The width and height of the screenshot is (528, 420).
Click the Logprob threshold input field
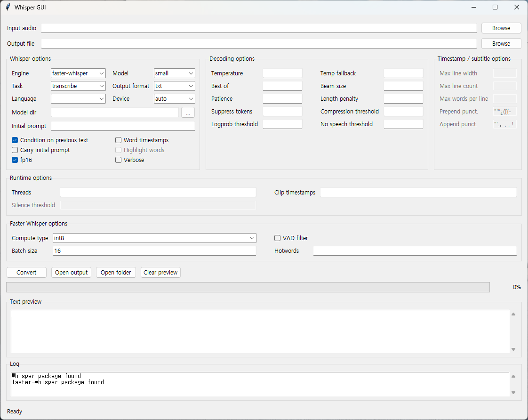(282, 124)
